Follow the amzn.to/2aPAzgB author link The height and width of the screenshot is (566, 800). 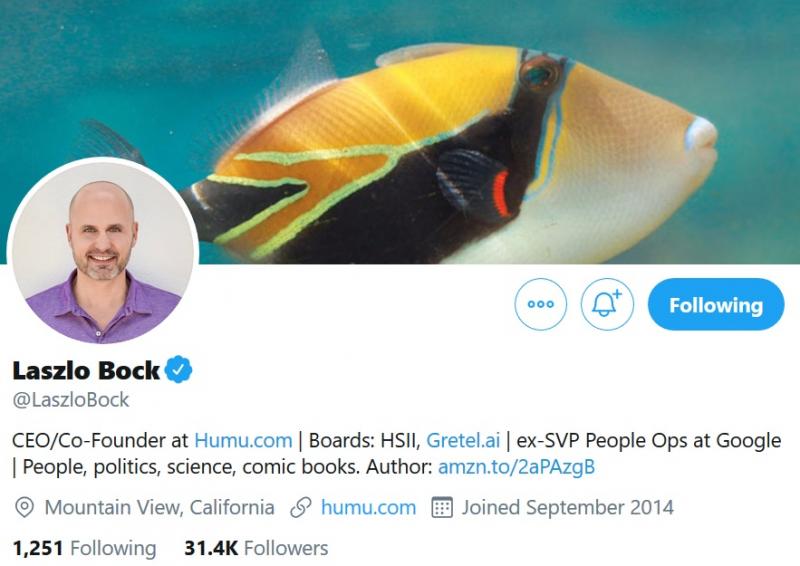point(516,467)
